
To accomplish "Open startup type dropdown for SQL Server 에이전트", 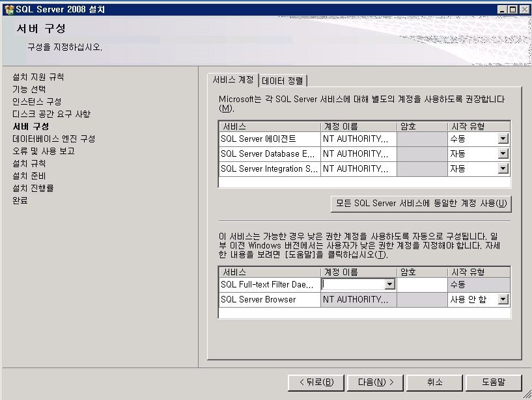I will (x=503, y=139).
